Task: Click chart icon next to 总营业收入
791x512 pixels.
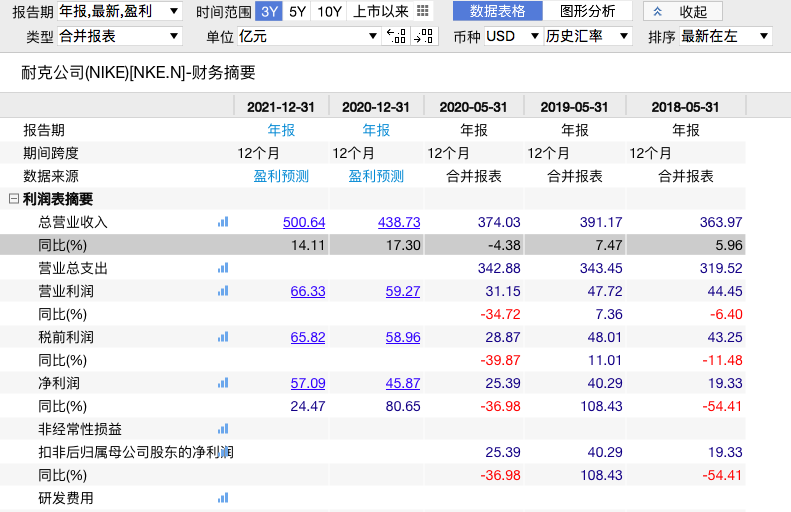Action: (x=223, y=222)
